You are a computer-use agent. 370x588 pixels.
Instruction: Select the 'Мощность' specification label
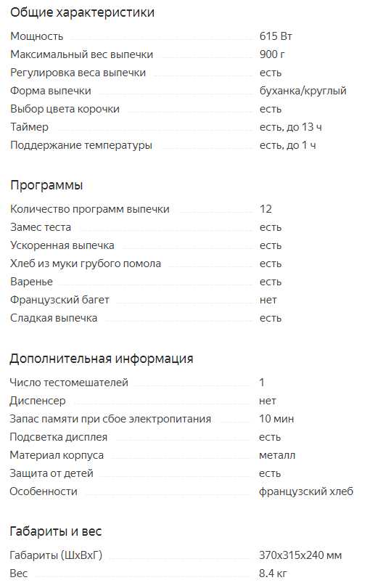37,36
